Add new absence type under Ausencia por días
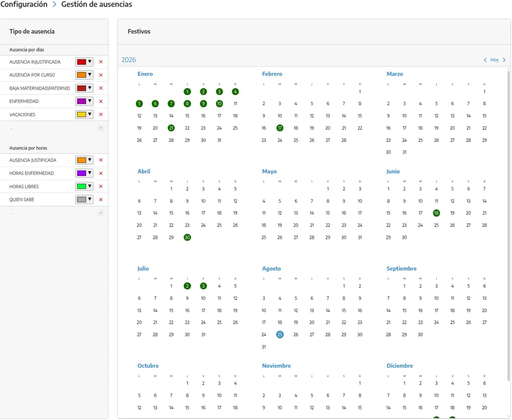Screen dimensions: 512x420 click(x=101, y=128)
